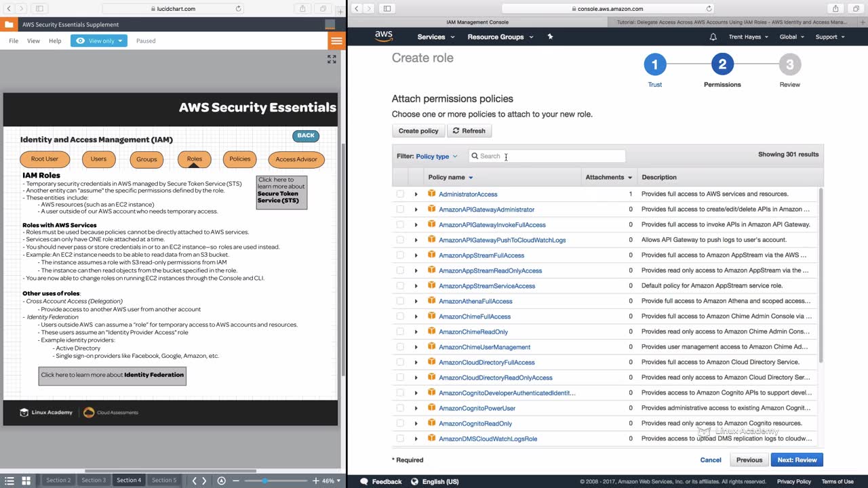Click step 1 Trust in the wizard

(x=654, y=70)
